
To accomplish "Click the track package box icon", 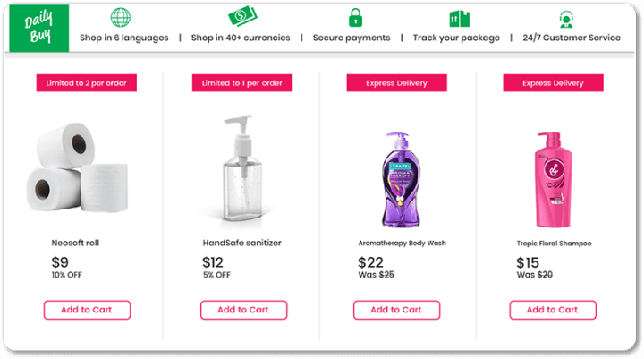I will [x=459, y=18].
